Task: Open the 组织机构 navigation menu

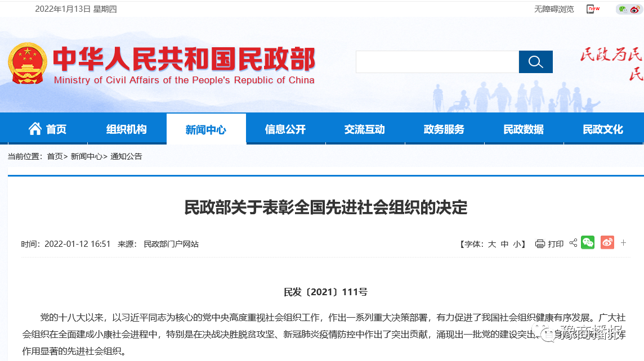Action: pyautogui.click(x=127, y=129)
